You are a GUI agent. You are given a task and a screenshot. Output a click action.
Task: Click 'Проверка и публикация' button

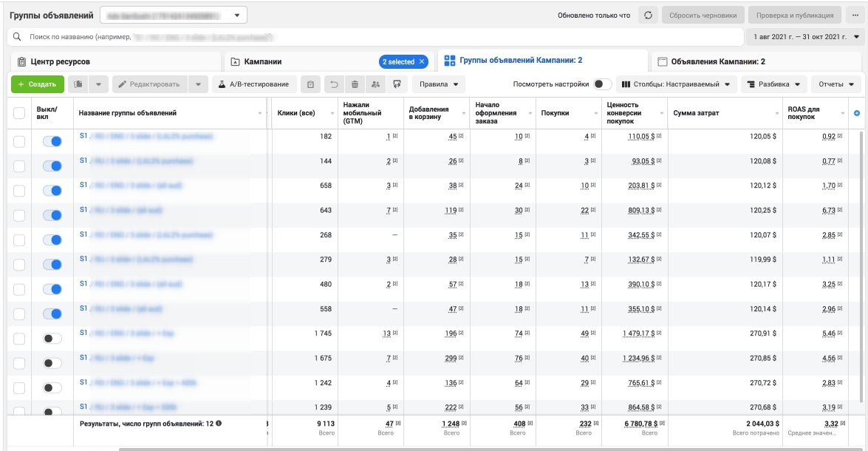tap(795, 16)
